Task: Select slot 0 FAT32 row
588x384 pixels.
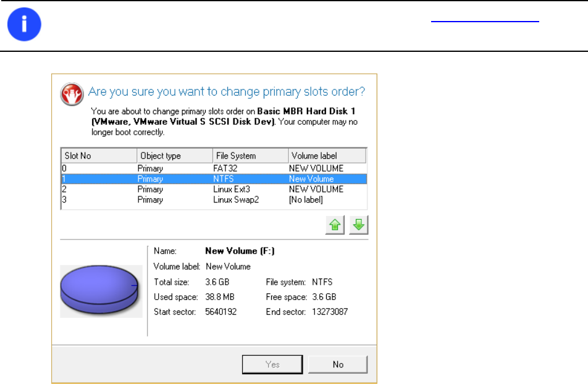Action: click(x=214, y=169)
